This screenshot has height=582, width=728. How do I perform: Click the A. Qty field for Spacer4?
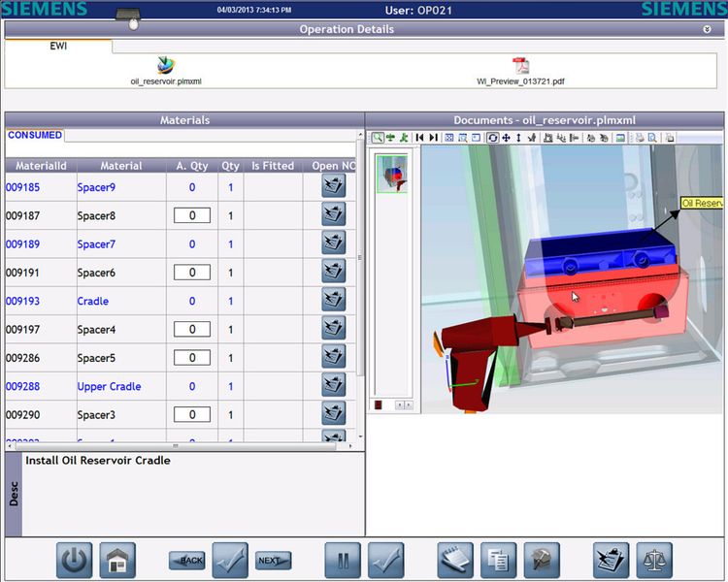(x=192, y=330)
